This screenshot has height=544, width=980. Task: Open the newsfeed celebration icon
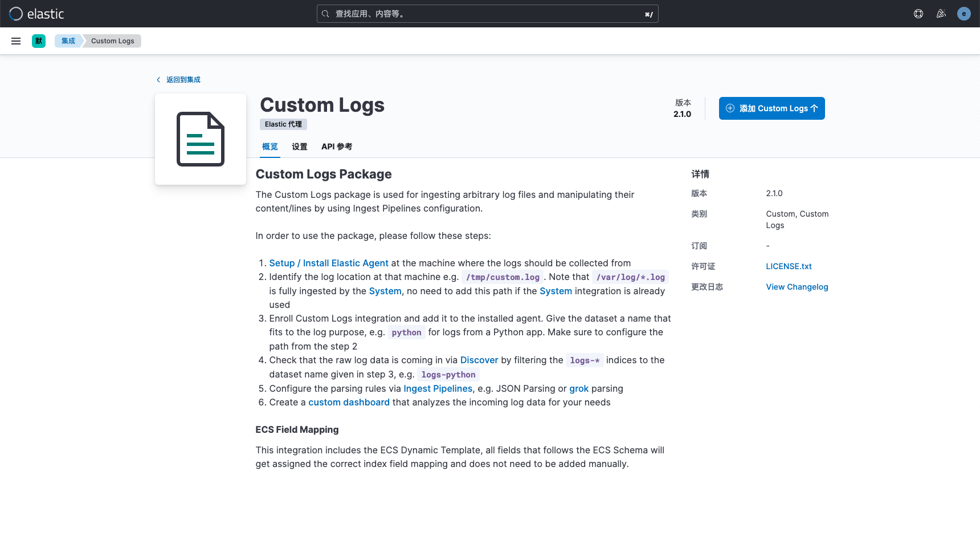941,14
